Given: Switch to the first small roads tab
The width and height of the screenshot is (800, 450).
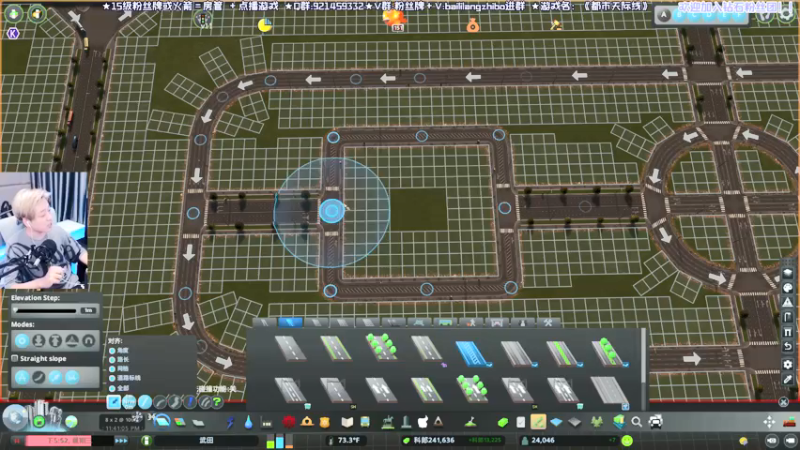Looking at the screenshot, I should pos(265,322).
